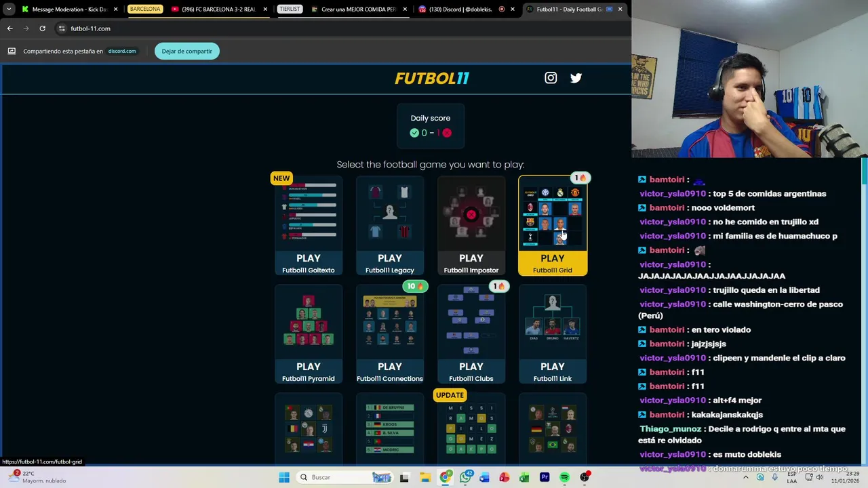Play Futbol11 Pyramid game
This screenshot has width=868, height=488.
pos(309,371)
